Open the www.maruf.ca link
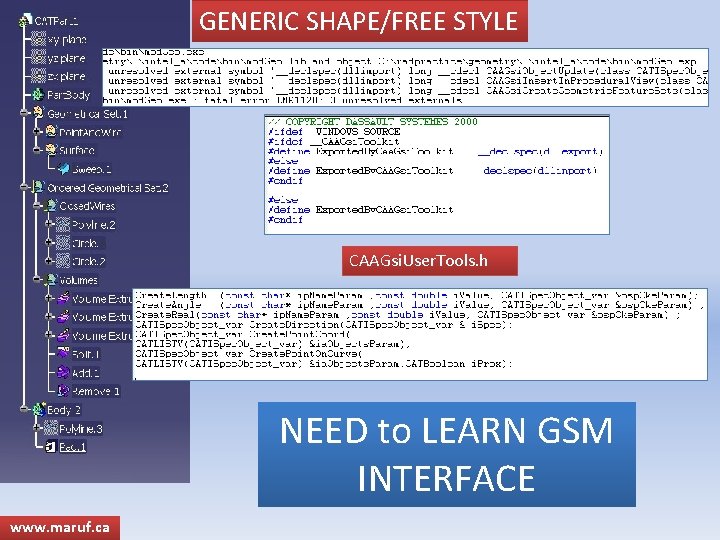720x540 pixels. pyautogui.click(x=60, y=528)
